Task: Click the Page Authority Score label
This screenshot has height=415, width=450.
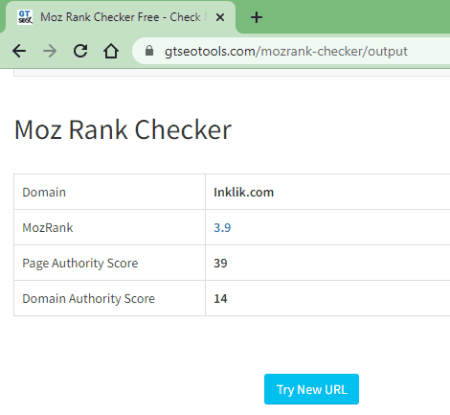Action: (x=80, y=263)
